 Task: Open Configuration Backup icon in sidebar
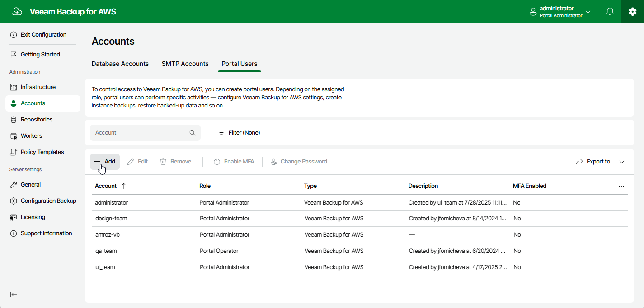pyautogui.click(x=14, y=201)
